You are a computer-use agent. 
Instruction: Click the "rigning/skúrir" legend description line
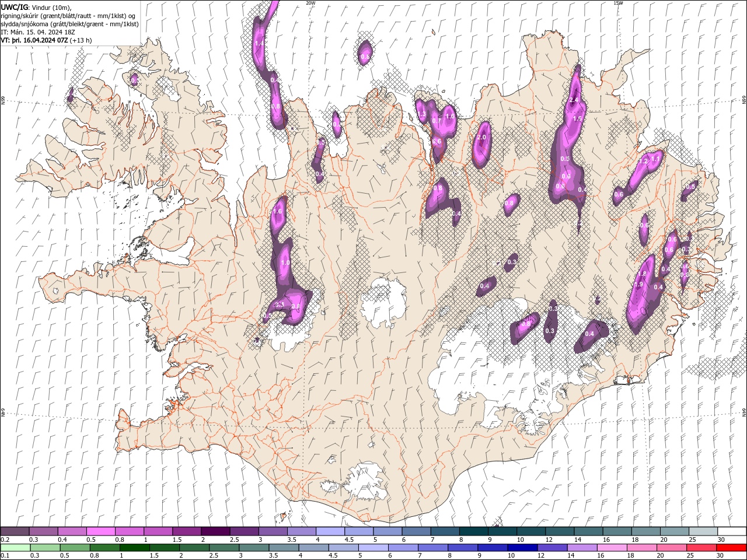point(68,16)
